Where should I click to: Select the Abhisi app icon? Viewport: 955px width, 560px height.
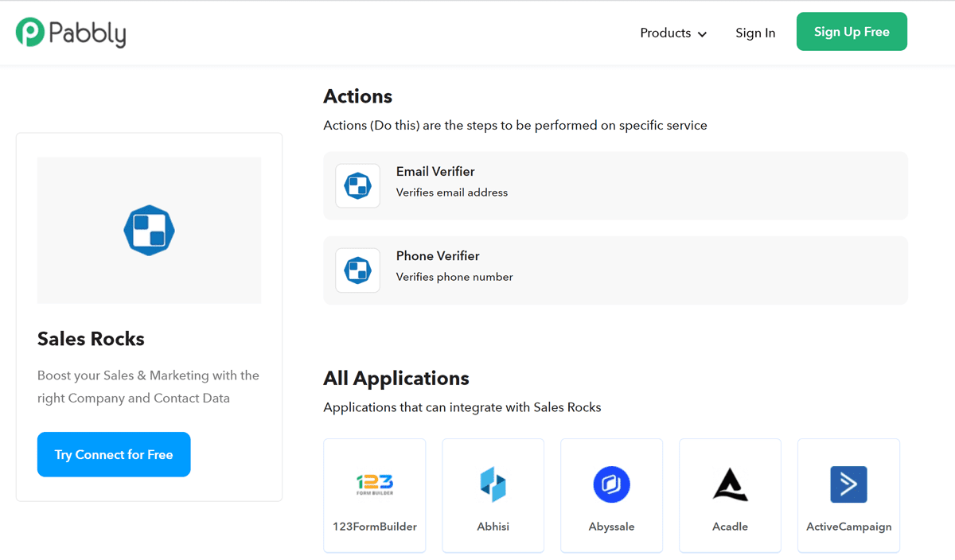click(493, 484)
